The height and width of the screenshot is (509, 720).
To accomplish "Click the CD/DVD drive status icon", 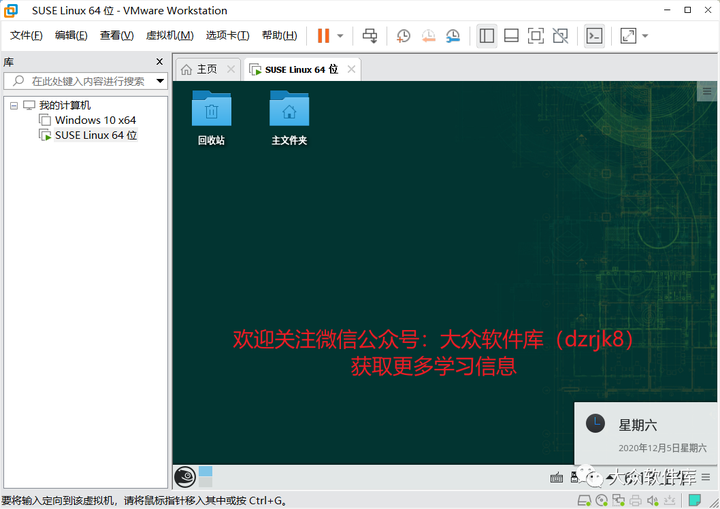I will 601,500.
